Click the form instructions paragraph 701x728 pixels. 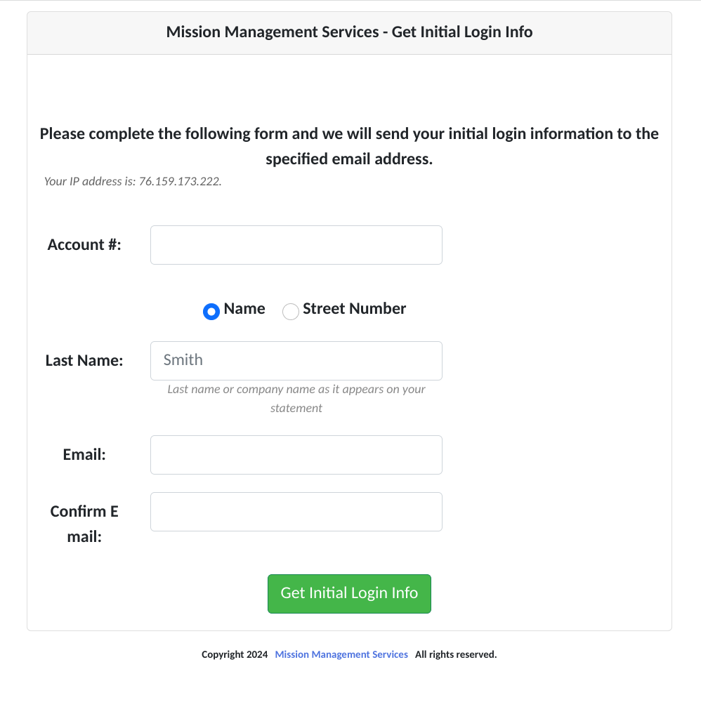click(349, 145)
